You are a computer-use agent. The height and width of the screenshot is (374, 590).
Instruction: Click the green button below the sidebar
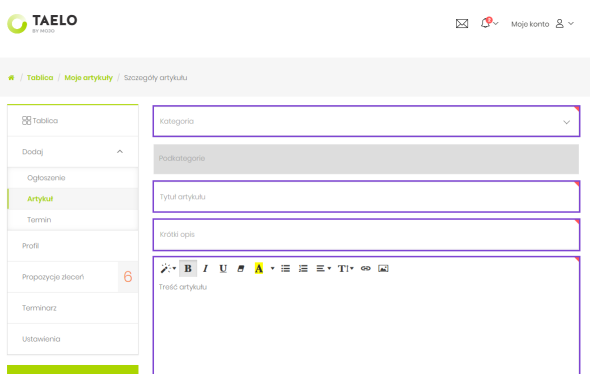pyautogui.click(x=73, y=369)
